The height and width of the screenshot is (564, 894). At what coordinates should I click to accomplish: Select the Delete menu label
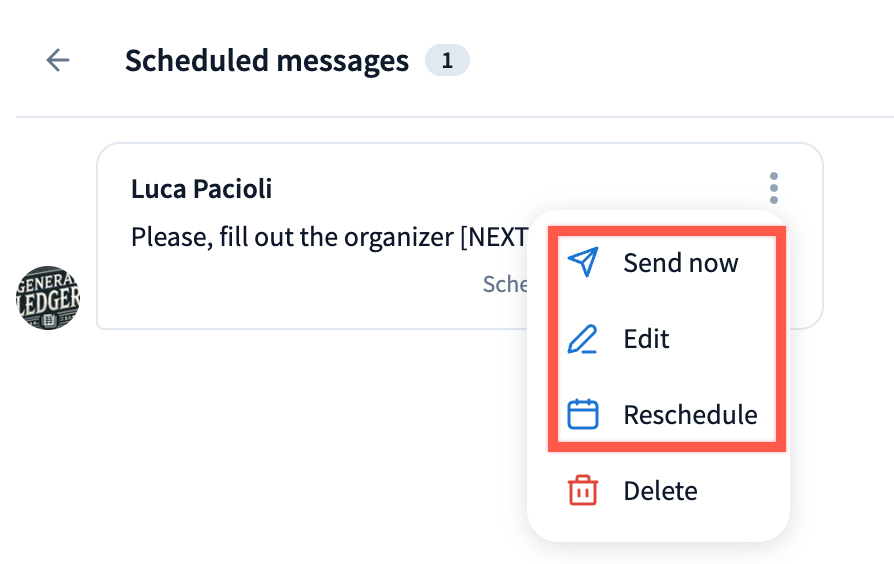(660, 490)
